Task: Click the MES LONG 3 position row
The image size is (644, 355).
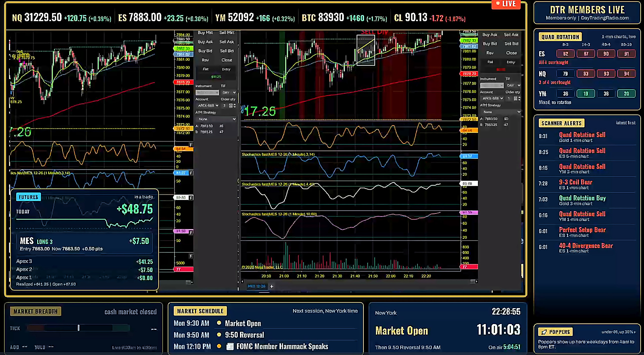Action: coord(84,244)
